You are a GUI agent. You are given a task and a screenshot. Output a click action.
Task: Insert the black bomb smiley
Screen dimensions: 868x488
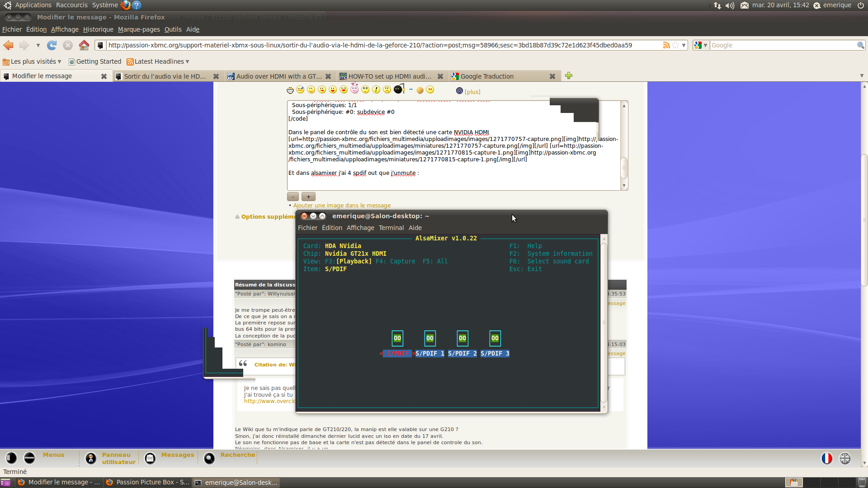click(399, 89)
